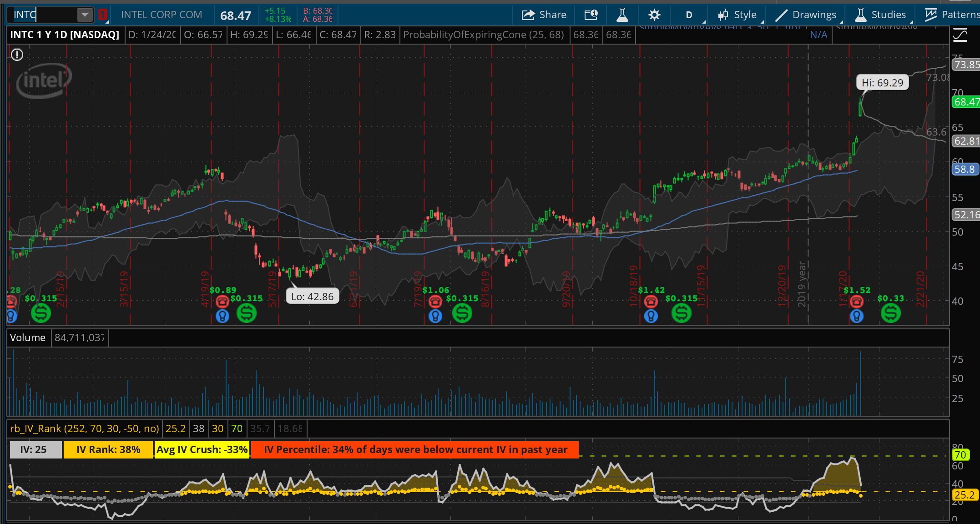The image size is (980, 524).
Task: Open the symbol info card icon
Action: tap(591, 15)
